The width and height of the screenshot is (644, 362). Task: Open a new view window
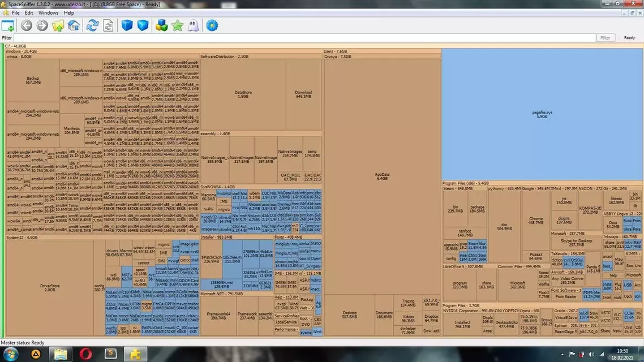click(8, 25)
